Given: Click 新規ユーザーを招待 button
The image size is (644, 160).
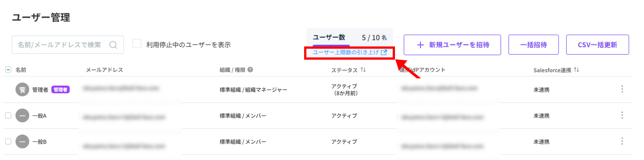Looking at the screenshot, I should click(x=452, y=45).
